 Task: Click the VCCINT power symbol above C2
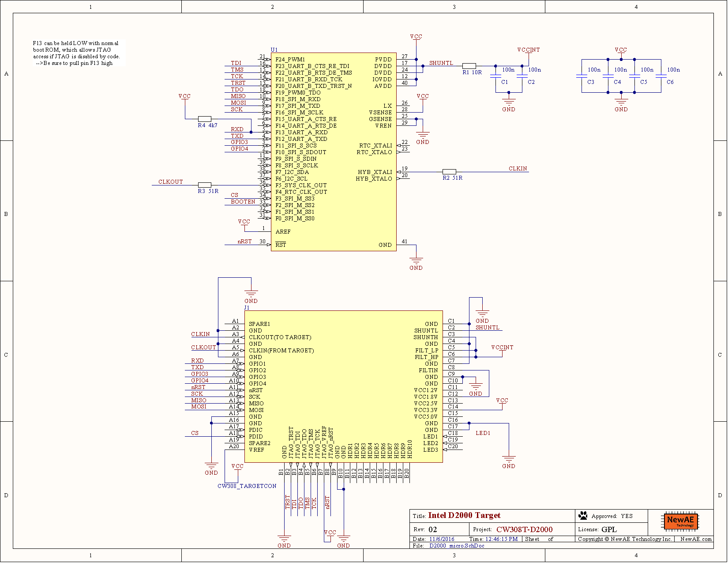pos(529,52)
